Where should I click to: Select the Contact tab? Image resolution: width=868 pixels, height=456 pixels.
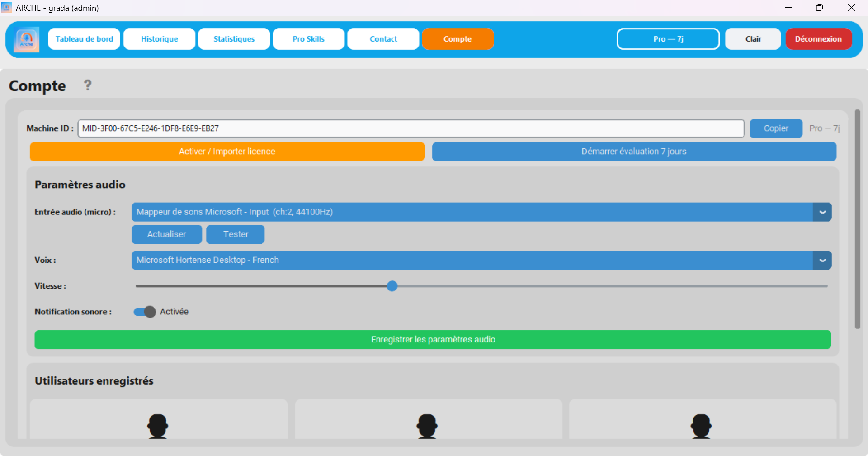point(383,39)
